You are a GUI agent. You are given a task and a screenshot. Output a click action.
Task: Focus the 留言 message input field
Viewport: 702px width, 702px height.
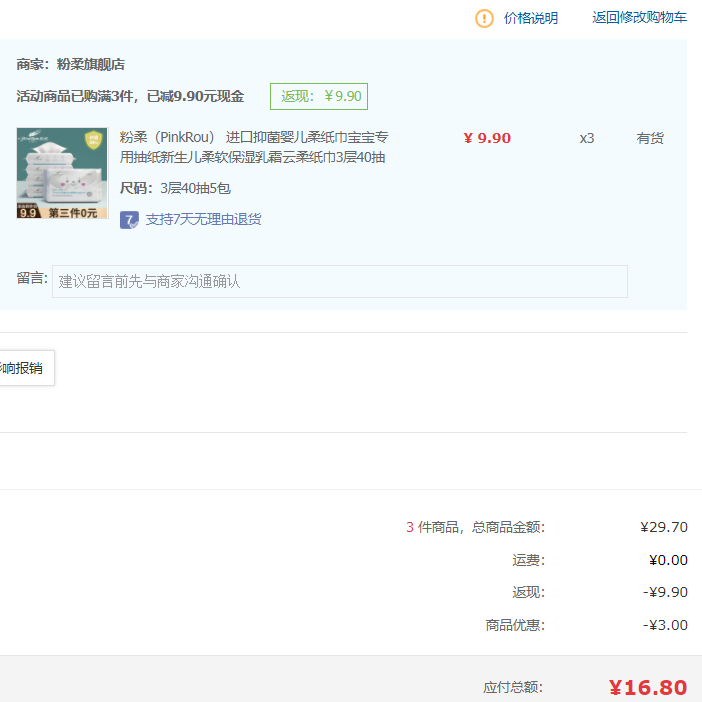pos(340,281)
